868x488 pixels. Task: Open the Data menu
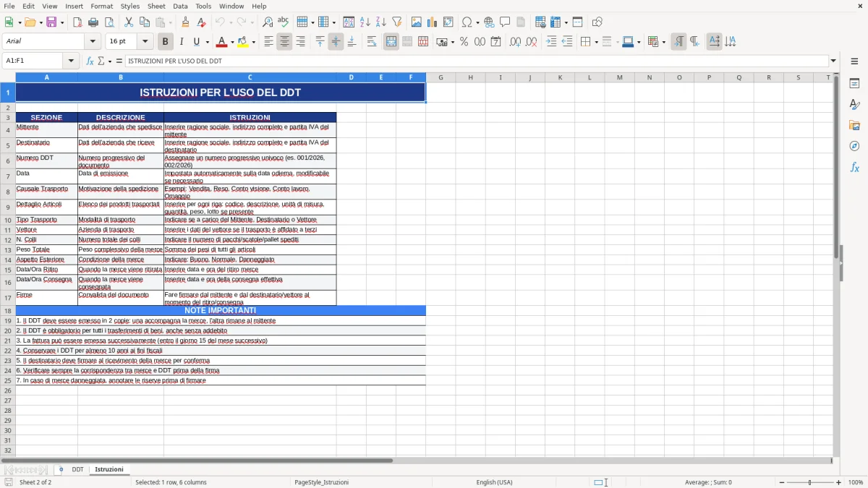point(180,6)
